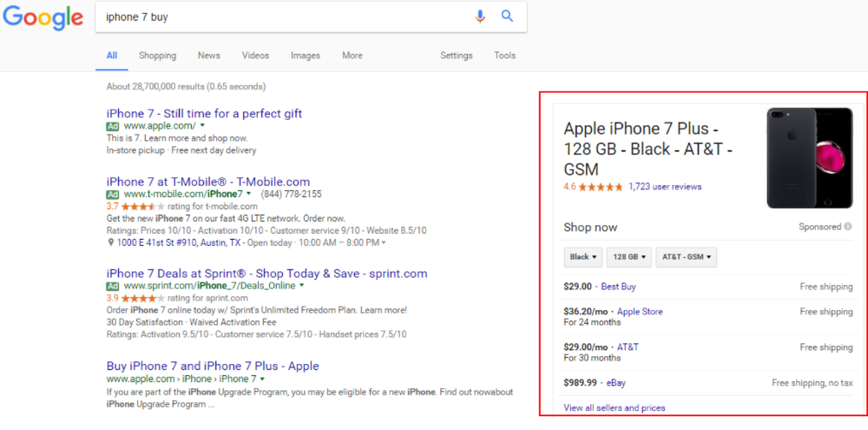Open 'Buy iPhone 7 and iPhone 7 Plus - Apple'
Viewport: 868px width, 430px height.
(213, 367)
